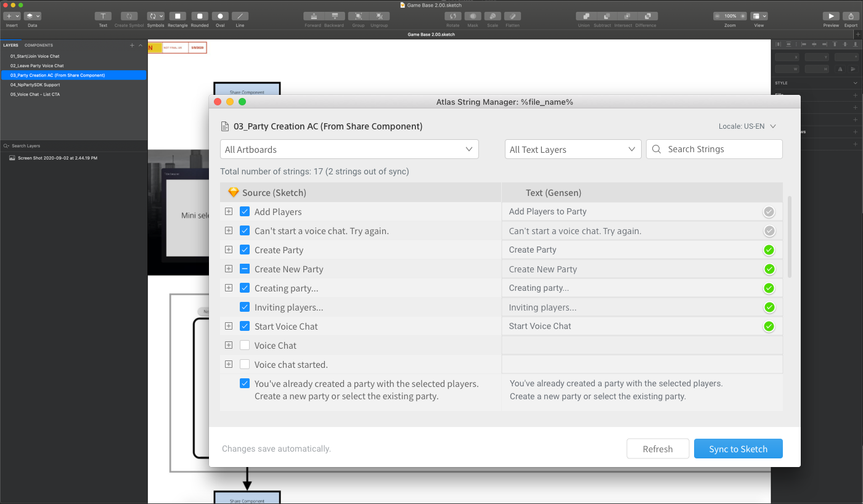The image size is (863, 504).
Task: Uncheck the Create Party checkbox
Action: (245, 250)
